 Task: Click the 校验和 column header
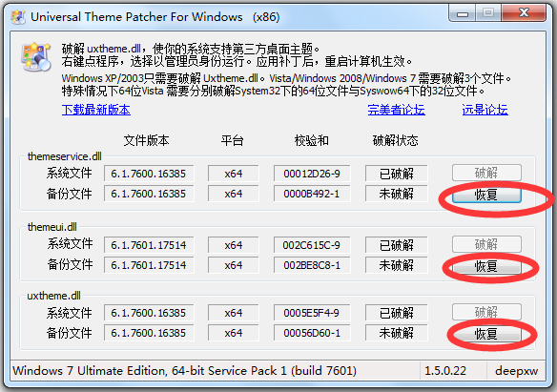pos(312,140)
